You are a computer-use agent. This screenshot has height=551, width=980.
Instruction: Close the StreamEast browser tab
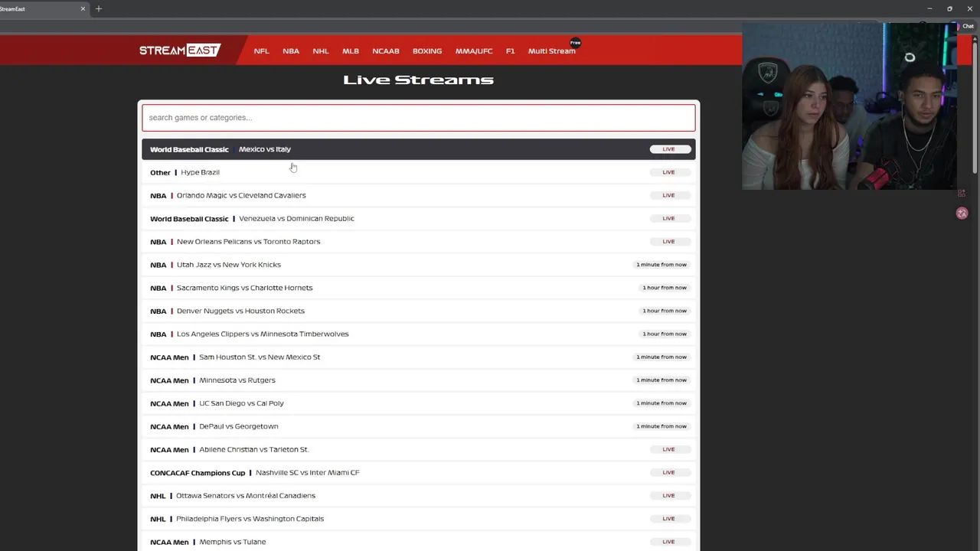(x=83, y=8)
